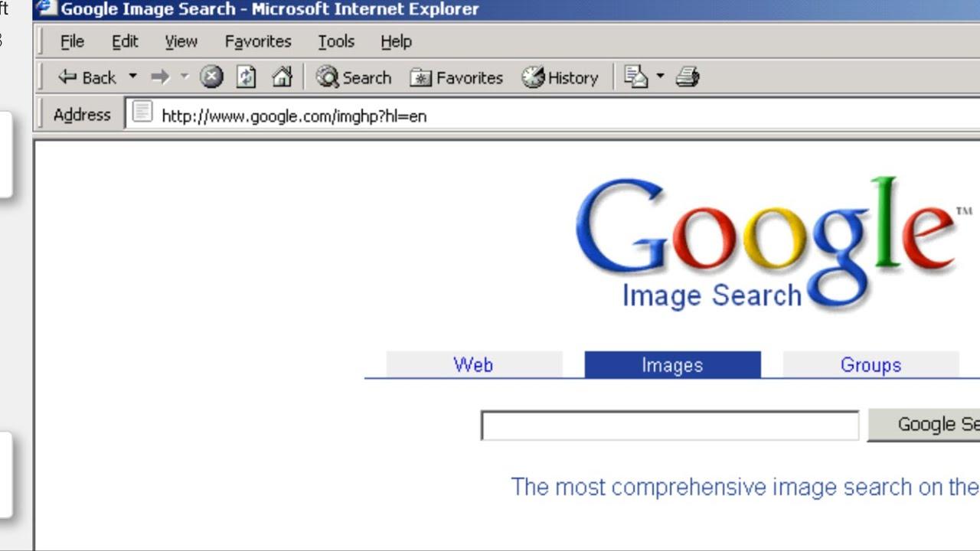Image resolution: width=980 pixels, height=551 pixels.
Task: Open the History toolbar button
Action: [x=560, y=77]
